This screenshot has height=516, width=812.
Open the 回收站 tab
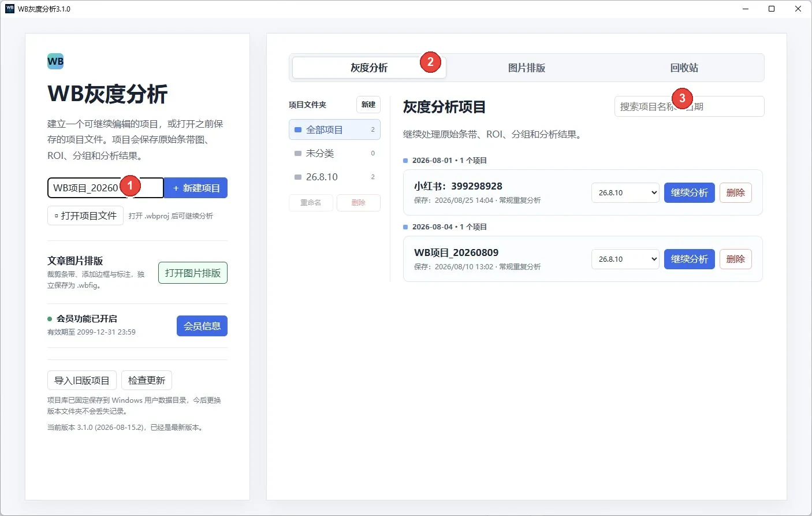(684, 68)
